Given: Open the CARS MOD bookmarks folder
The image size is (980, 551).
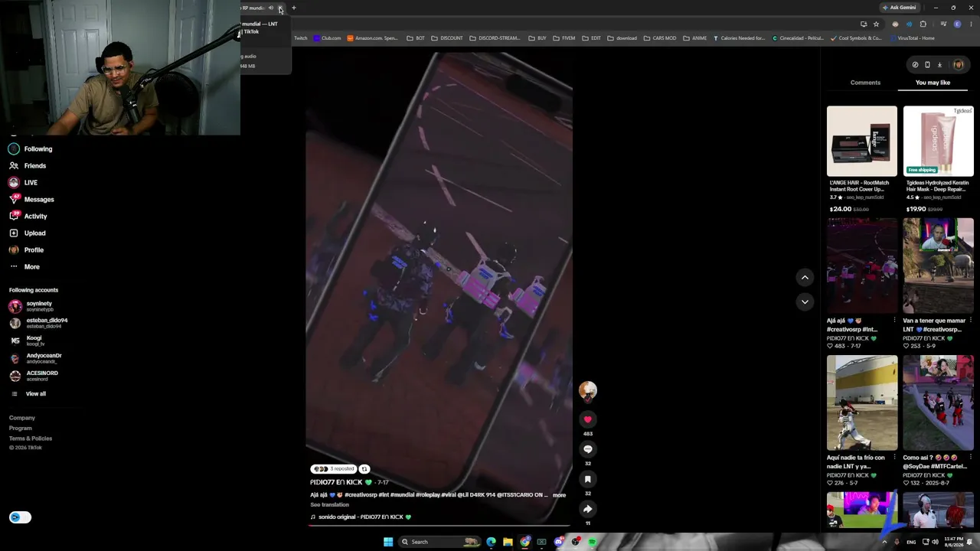Looking at the screenshot, I should coord(660,38).
